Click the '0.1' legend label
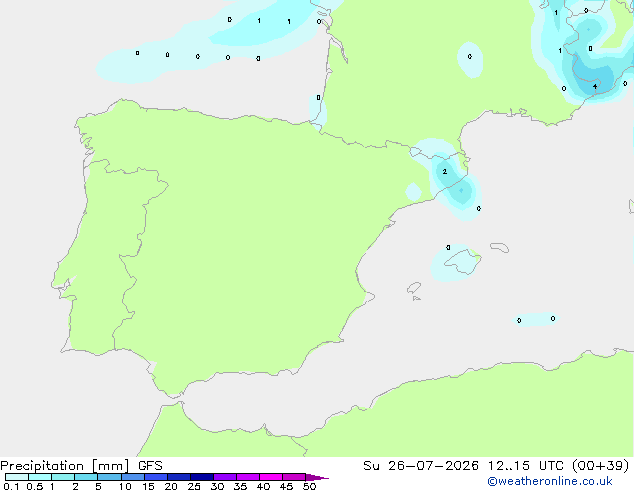Screen dimensions: 634x490 tap(11, 486)
